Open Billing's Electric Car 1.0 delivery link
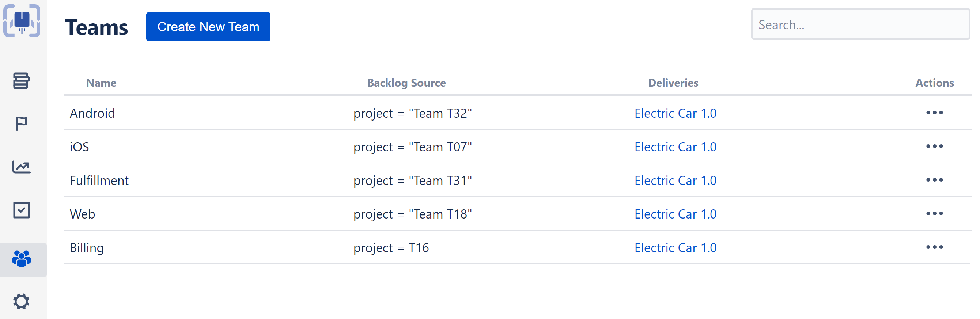This screenshot has height=319, width=980. tap(675, 247)
